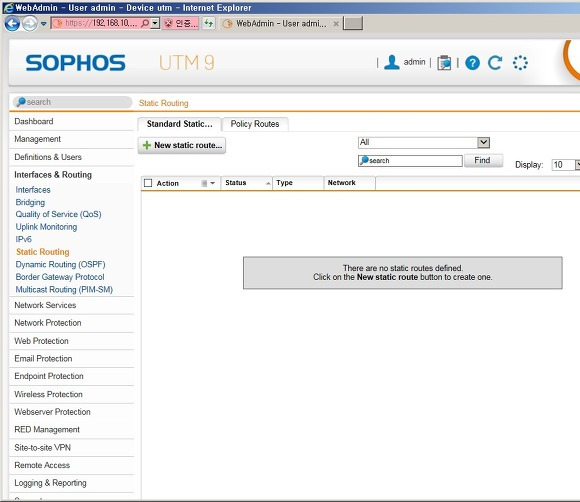Image resolution: width=580 pixels, height=502 pixels.
Task: Open Uplink Monitoring link
Action: [46, 227]
